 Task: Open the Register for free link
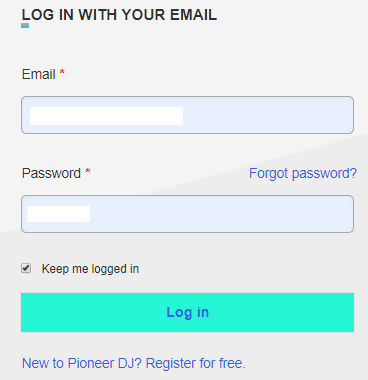(x=195, y=363)
